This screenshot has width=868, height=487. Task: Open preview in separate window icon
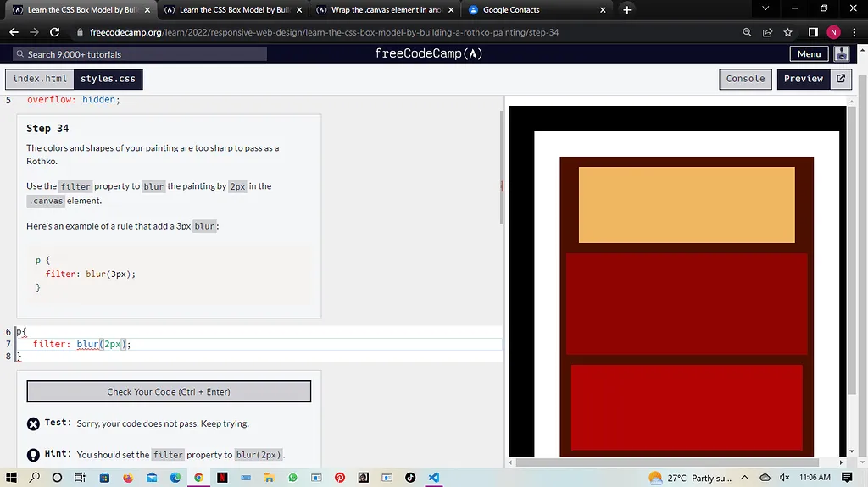(x=841, y=79)
